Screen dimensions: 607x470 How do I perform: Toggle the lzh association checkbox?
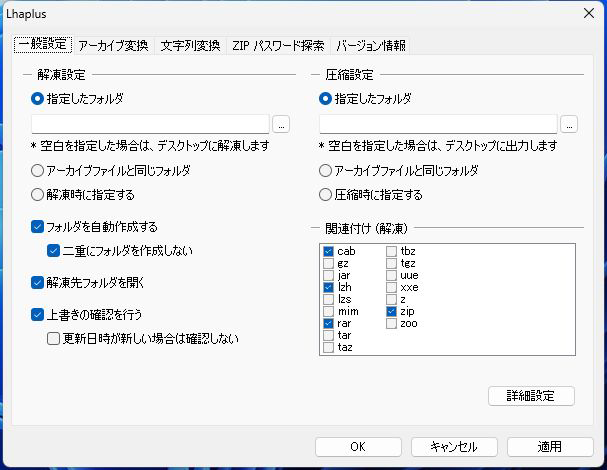(329, 287)
